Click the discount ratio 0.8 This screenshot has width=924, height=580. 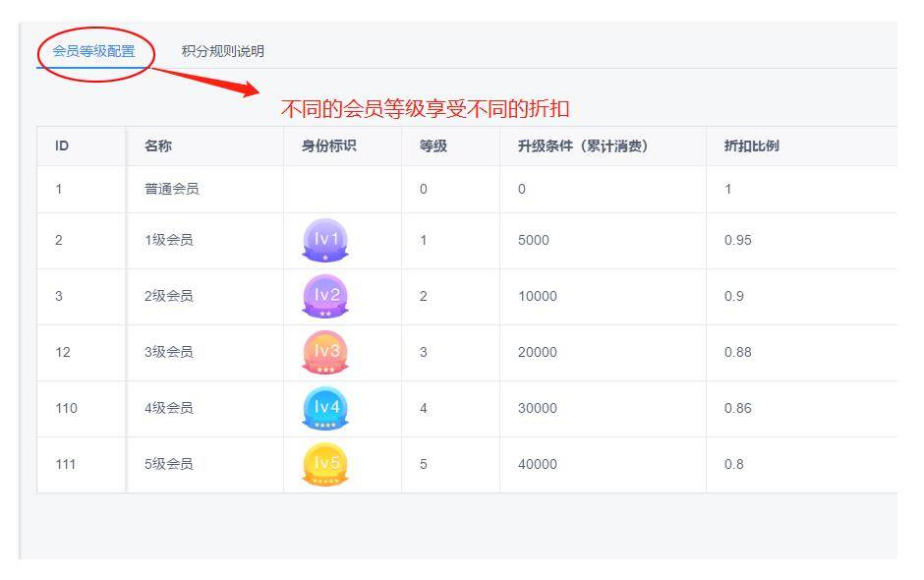(733, 464)
